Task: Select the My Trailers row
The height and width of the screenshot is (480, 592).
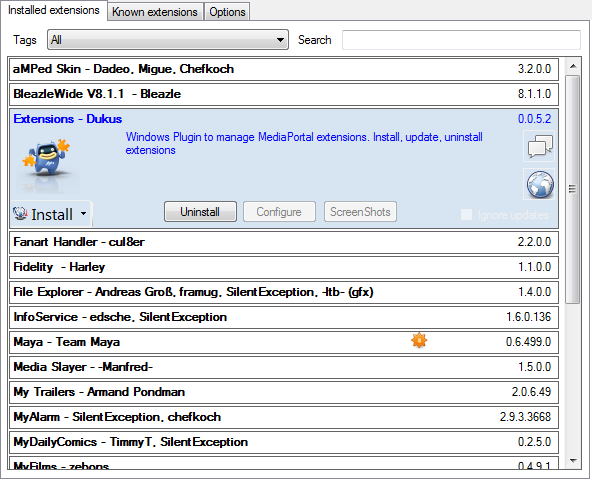Action: point(284,392)
